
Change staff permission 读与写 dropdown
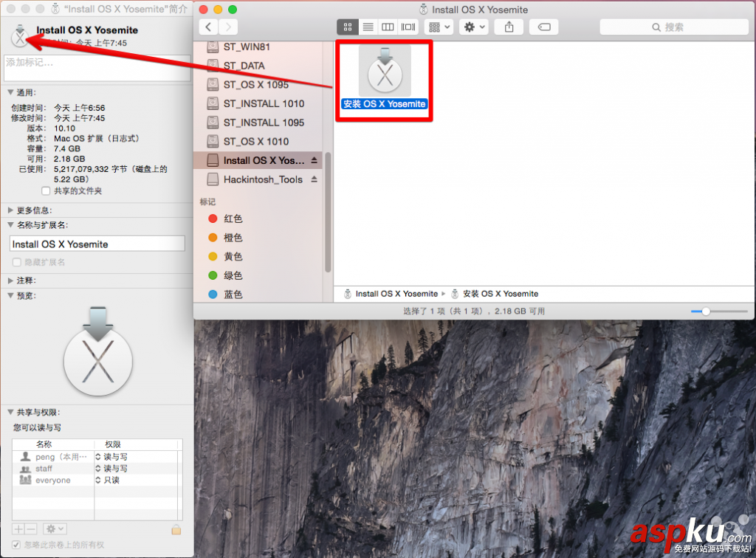click(112, 469)
